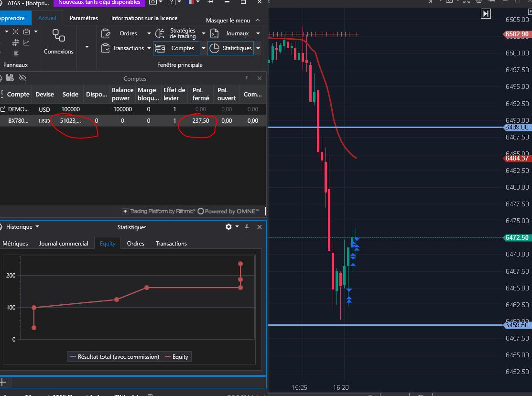Screen dimensions: 532x396
Task: Click the 6472.50 current price label
Action: click(x=517, y=237)
